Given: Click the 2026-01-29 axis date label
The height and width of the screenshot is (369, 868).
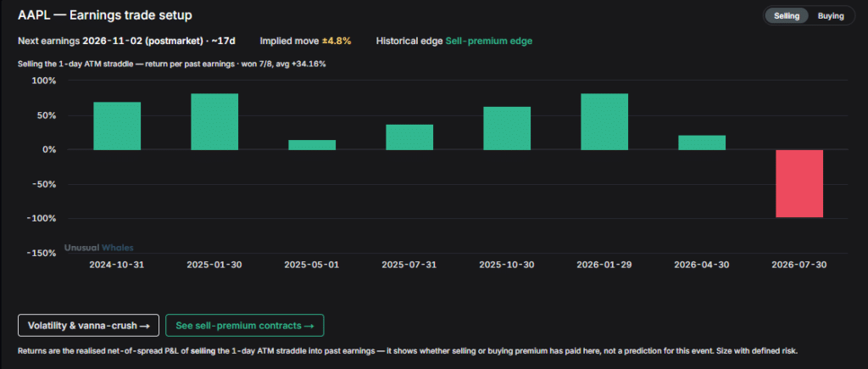Looking at the screenshot, I should point(604,265).
